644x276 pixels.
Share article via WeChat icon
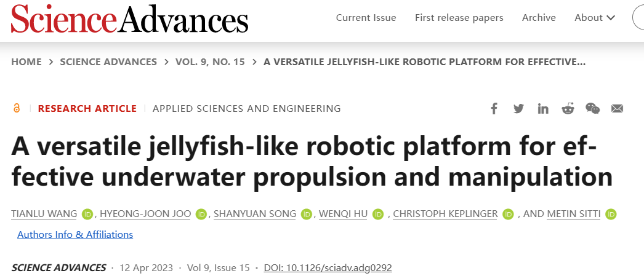[593, 109]
